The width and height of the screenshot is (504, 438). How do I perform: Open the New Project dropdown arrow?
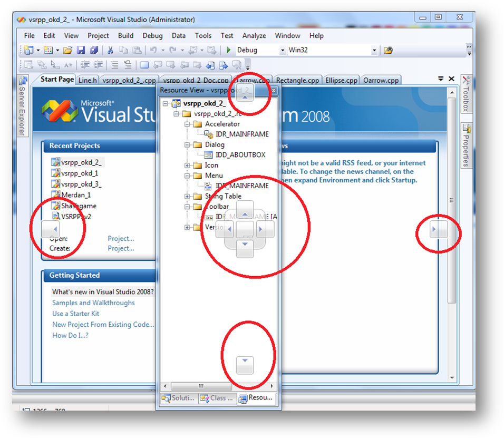click(38, 51)
